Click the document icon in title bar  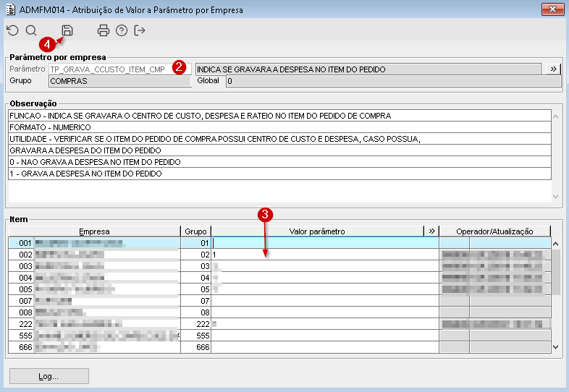pos(11,9)
